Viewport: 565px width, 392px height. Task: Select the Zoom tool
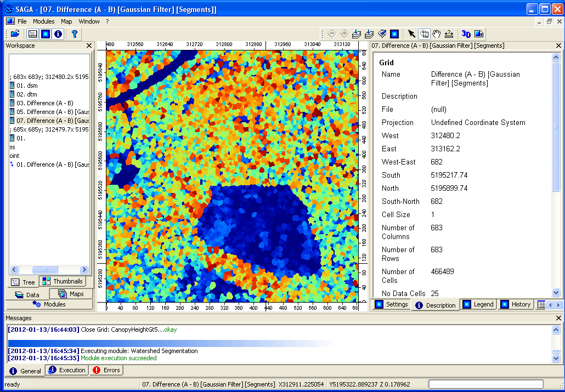click(425, 33)
